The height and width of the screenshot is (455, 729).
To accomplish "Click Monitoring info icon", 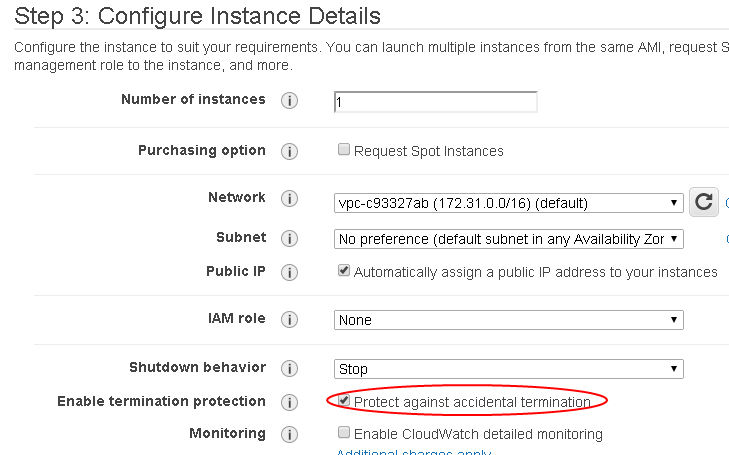I will 289,435.
